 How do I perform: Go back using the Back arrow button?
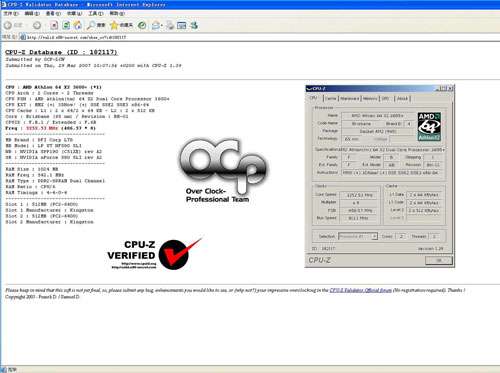point(8,25)
